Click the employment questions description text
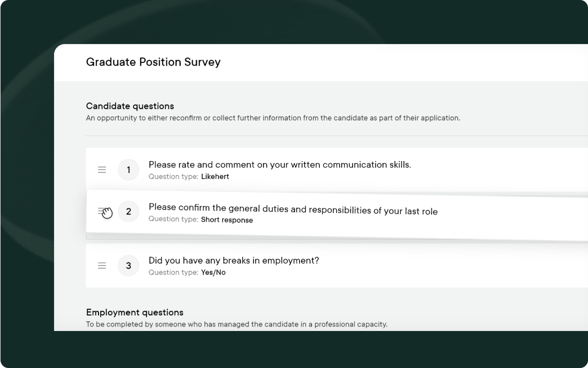 click(x=236, y=324)
